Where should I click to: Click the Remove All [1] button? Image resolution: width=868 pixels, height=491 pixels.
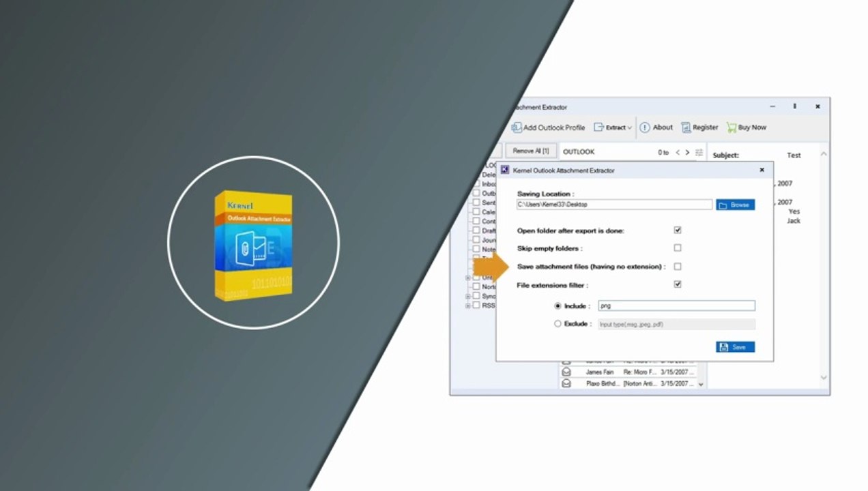(x=531, y=151)
